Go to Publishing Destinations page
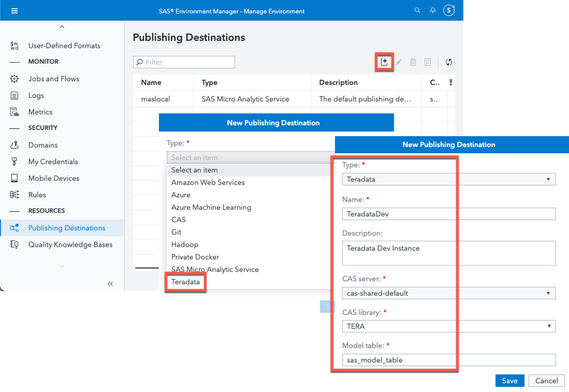 point(67,228)
